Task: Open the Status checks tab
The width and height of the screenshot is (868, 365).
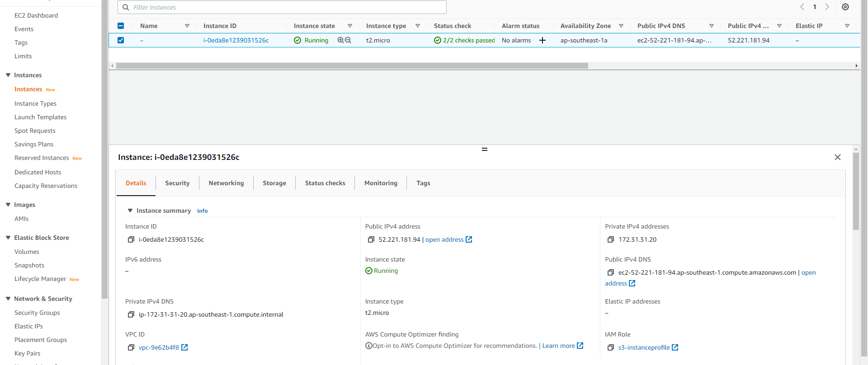Action: coord(325,183)
